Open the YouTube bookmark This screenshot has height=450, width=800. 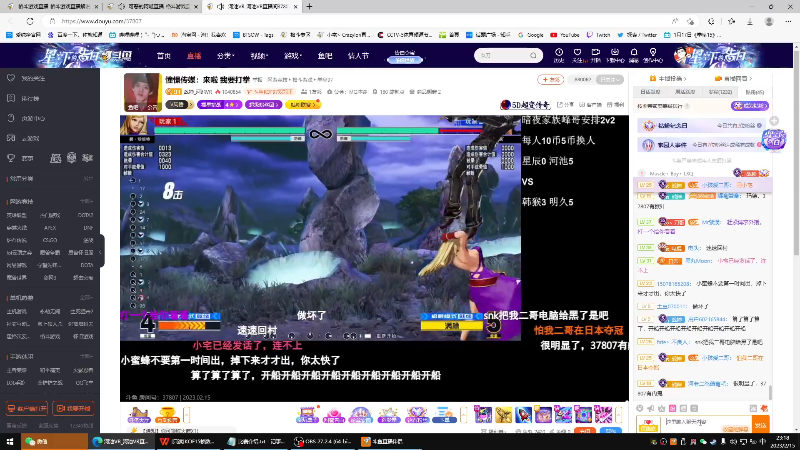pyautogui.click(x=565, y=35)
